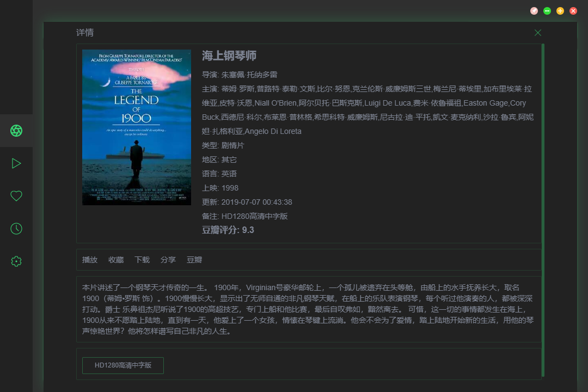Click the movie title 海上钢琴师
The image size is (588, 392).
229,56
